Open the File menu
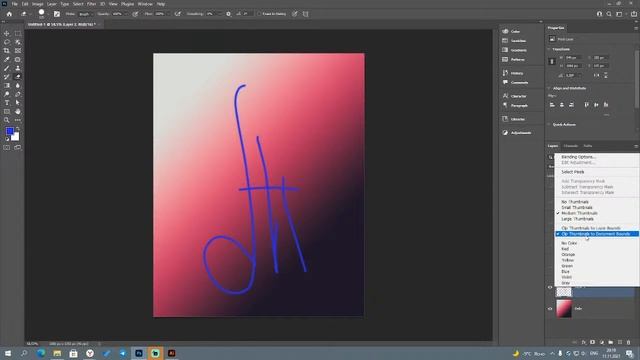Screen dimensions: 640x360 pyautogui.click(x=15, y=4)
